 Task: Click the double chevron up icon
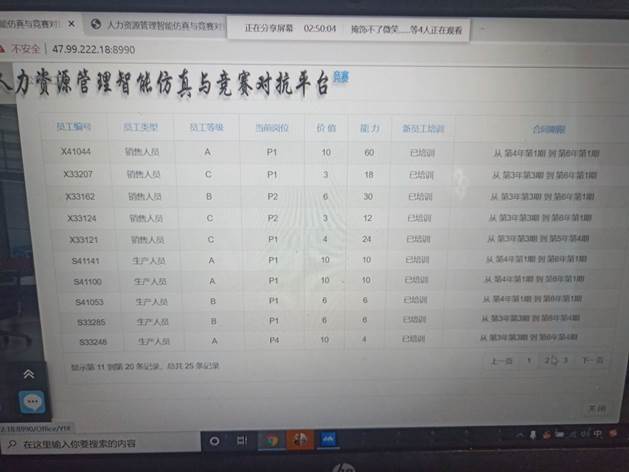[x=29, y=373]
